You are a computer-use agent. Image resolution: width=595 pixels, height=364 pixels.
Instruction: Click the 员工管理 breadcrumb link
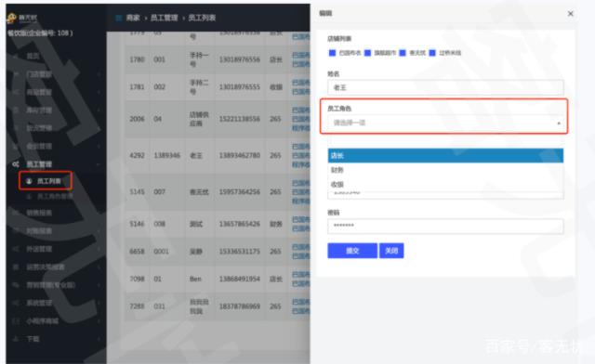[165, 18]
